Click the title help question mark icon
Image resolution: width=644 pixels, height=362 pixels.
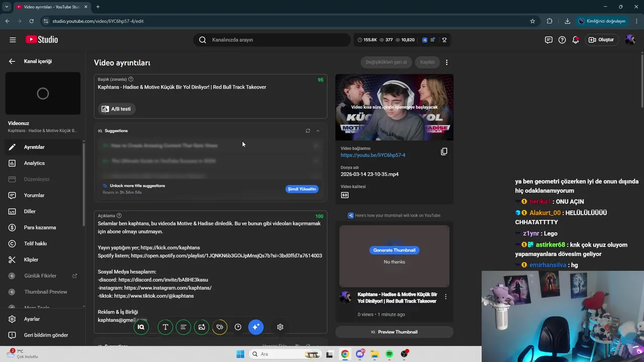coord(131,79)
